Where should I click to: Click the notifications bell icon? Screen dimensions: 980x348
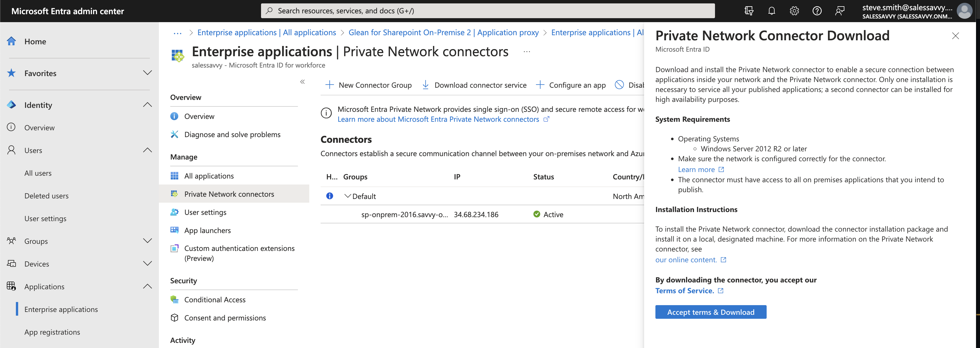coord(771,11)
